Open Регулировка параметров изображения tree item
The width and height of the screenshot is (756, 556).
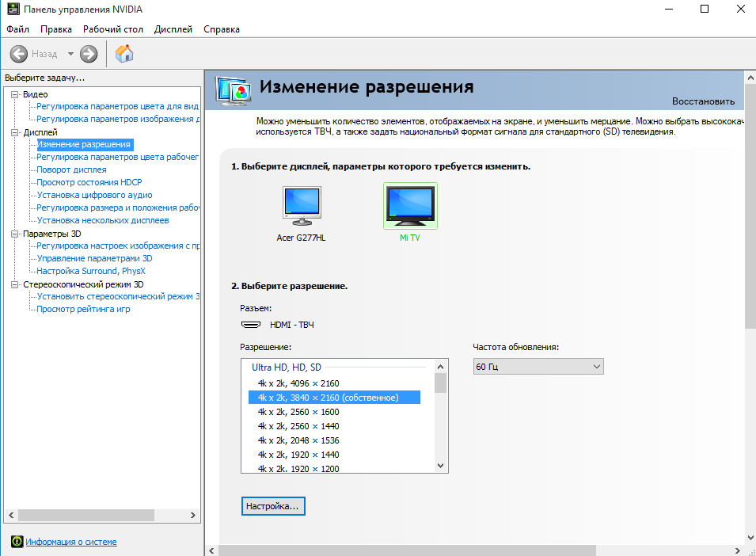click(118, 119)
